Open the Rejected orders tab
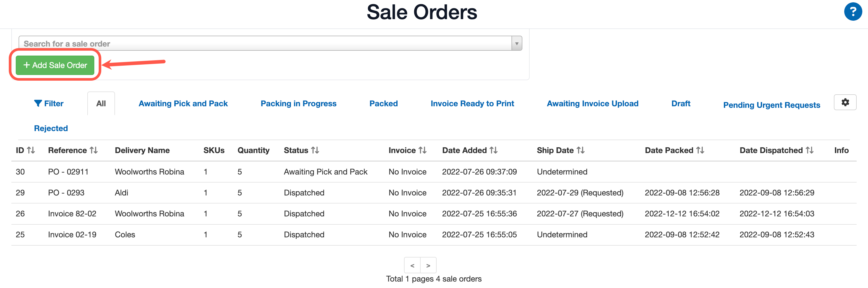Viewport: 868px width, 288px height. click(x=51, y=128)
